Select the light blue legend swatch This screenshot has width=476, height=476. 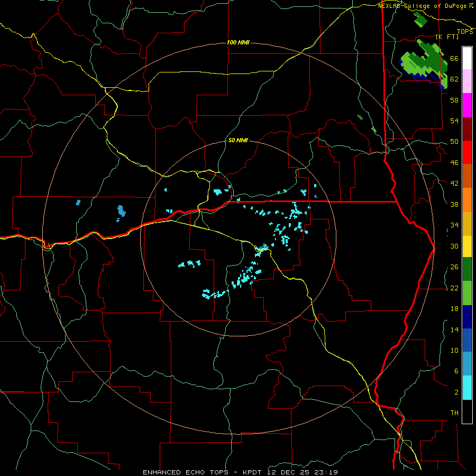pyautogui.click(x=467, y=364)
